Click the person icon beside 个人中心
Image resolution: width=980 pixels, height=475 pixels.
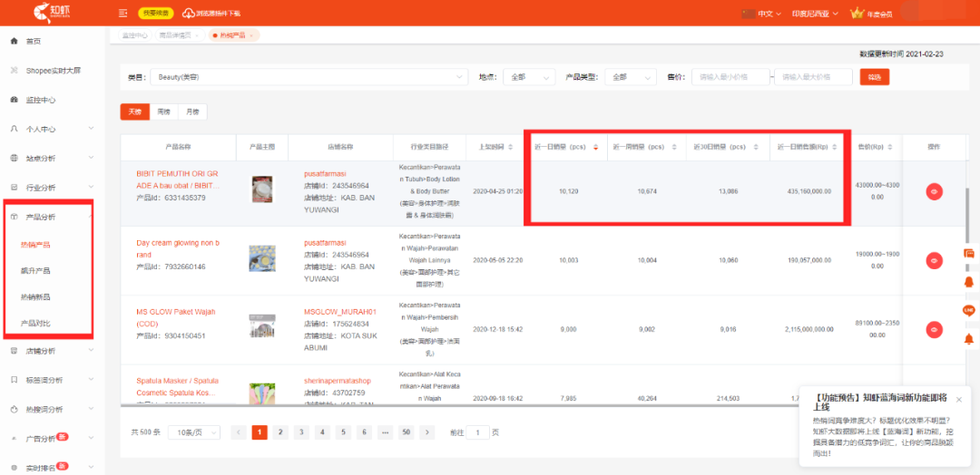tap(14, 129)
